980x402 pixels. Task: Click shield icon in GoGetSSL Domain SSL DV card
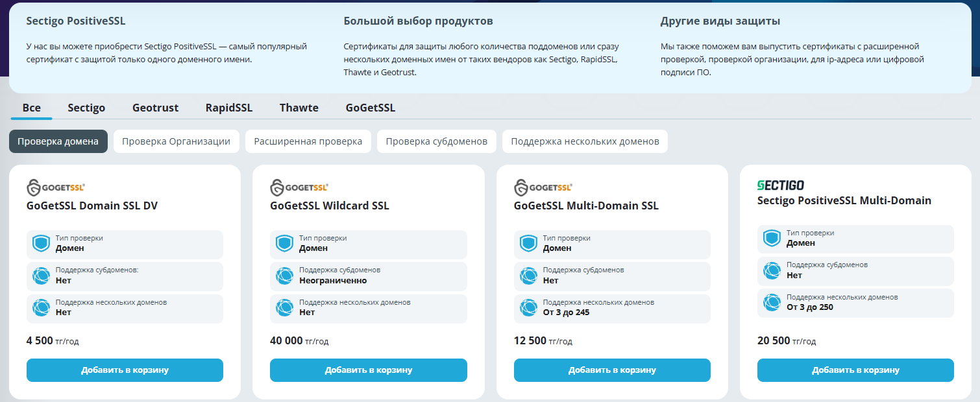[x=41, y=244]
